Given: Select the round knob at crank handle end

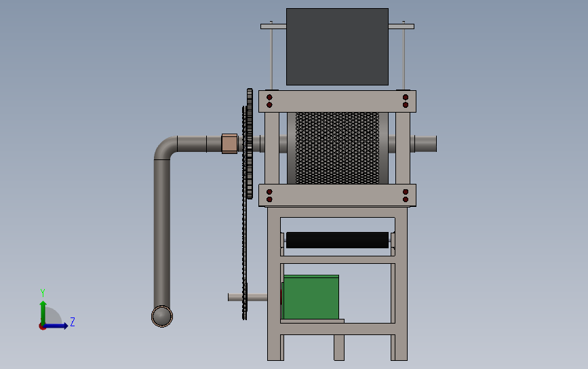Looking at the screenshot, I should point(162,316).
